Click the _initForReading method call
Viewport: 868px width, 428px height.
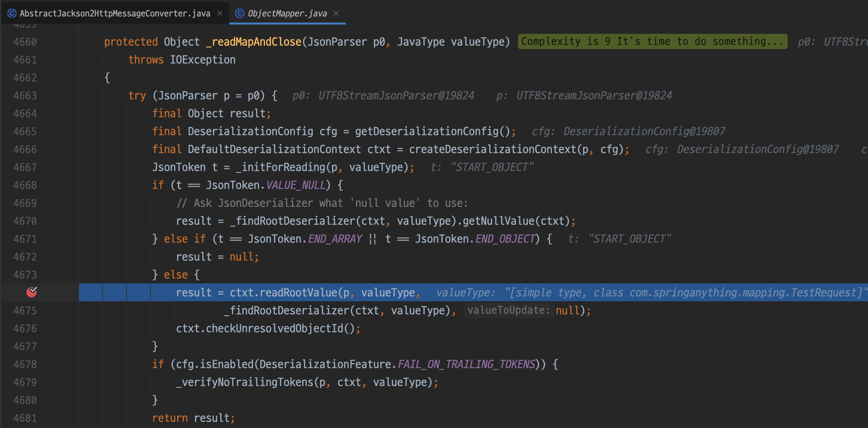point(280,167)
